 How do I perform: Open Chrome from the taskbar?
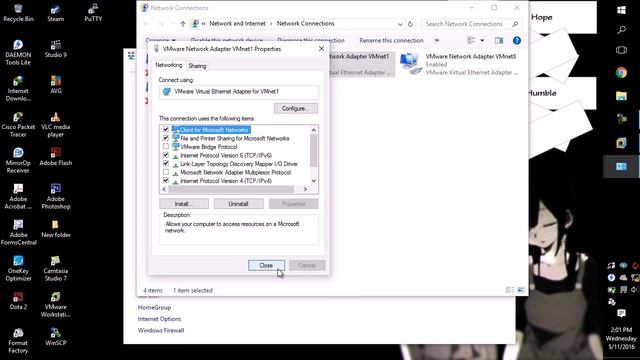[x=621, y=73]
